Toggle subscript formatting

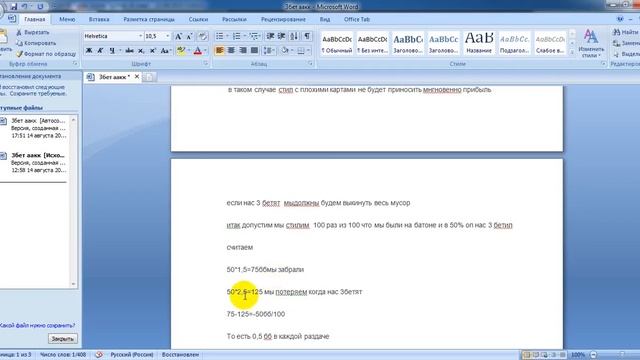[141, 51]
